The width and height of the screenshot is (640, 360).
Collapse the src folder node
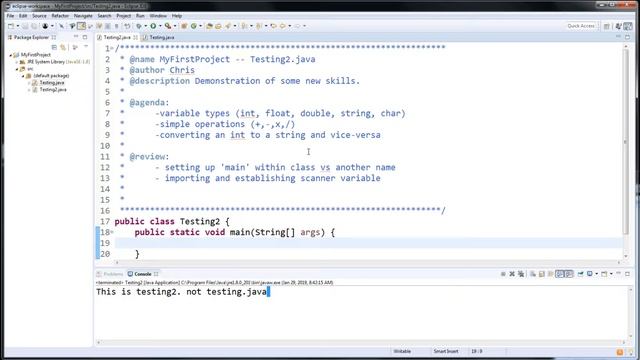[x=17, y=69]
